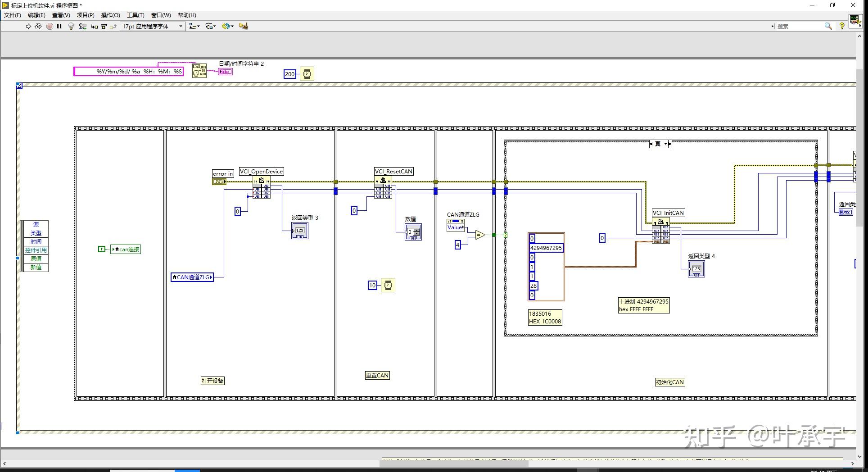The image size is (868, 472).
Task: Click the search magnifier icon
Action: [x=828, y=26]
